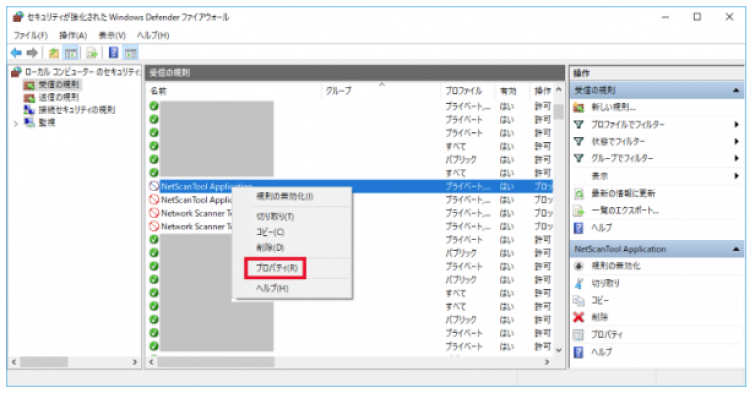Screen dimensions: 755x393
Task: Click the Forward arrow toolbar icon
Action: [x=32, y=52]
